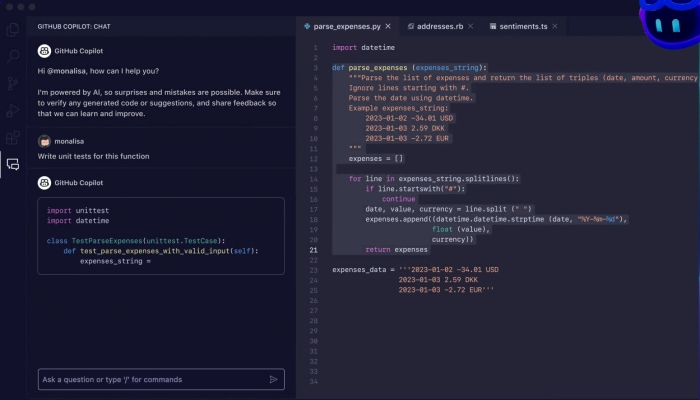Open the Source Control branch icon
The width and height of the screenshot is (700, 400).
(13, 84)
